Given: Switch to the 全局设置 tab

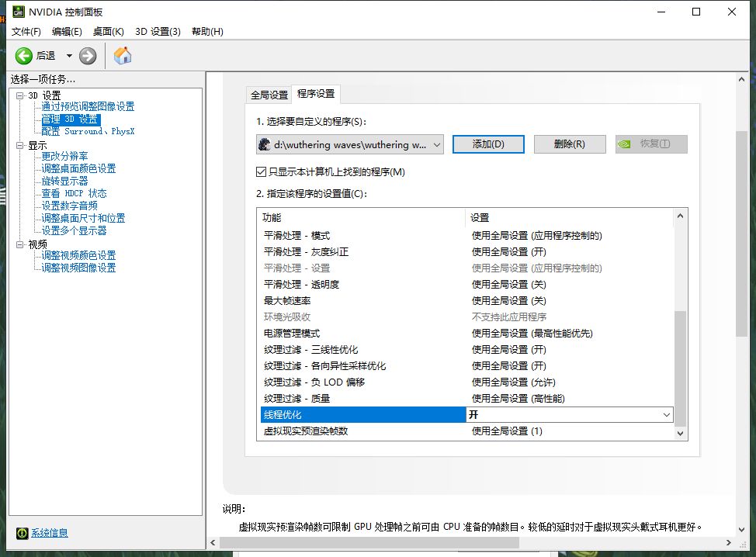Looking at the screenshot, I should coord(269,95).
